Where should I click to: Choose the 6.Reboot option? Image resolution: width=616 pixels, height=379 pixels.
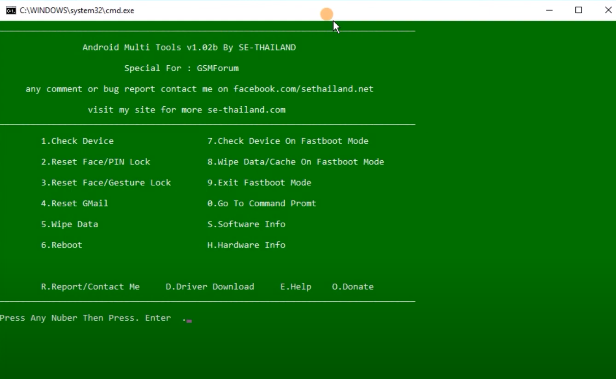coord(62,245)
